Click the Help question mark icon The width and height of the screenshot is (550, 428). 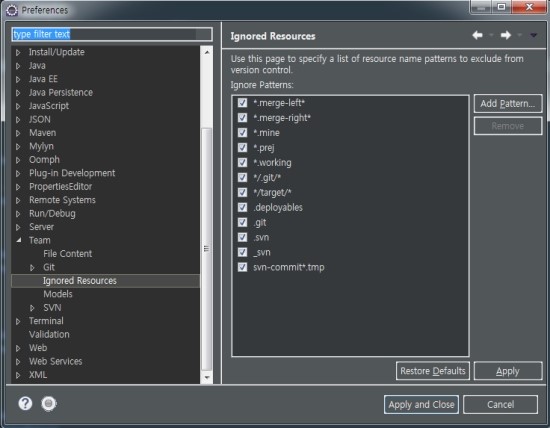(25, 403)
